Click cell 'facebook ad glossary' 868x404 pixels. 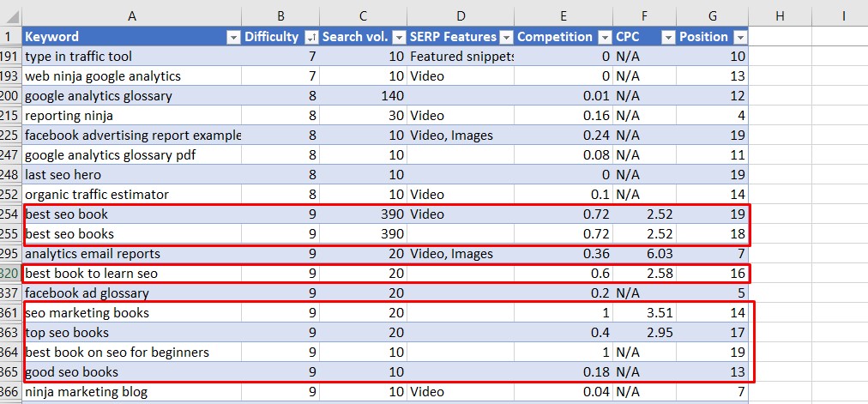(132, 293)
